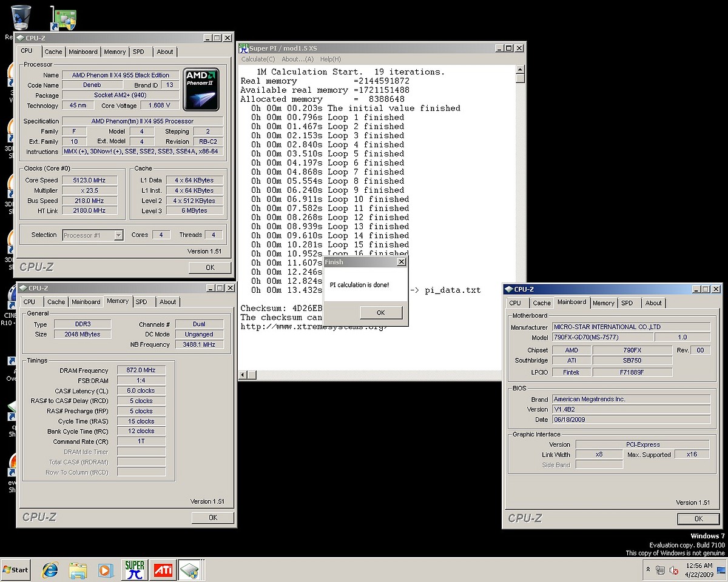728x582 pixels.
Task: Switch to Cache tab in top CPU-Z window
Action: coord(53,52)
